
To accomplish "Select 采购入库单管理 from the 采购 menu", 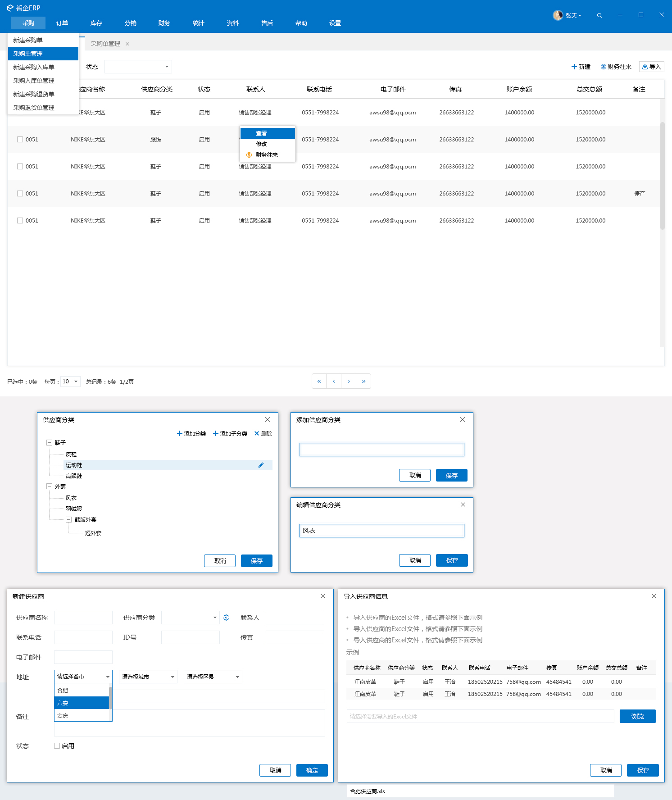I will [34, 81].
